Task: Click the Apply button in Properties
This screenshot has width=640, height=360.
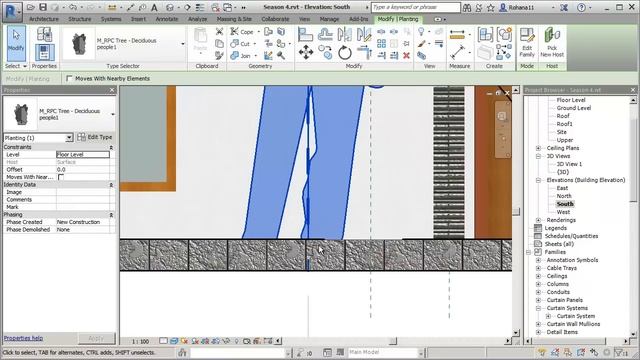Action: (x=96, y=338)
